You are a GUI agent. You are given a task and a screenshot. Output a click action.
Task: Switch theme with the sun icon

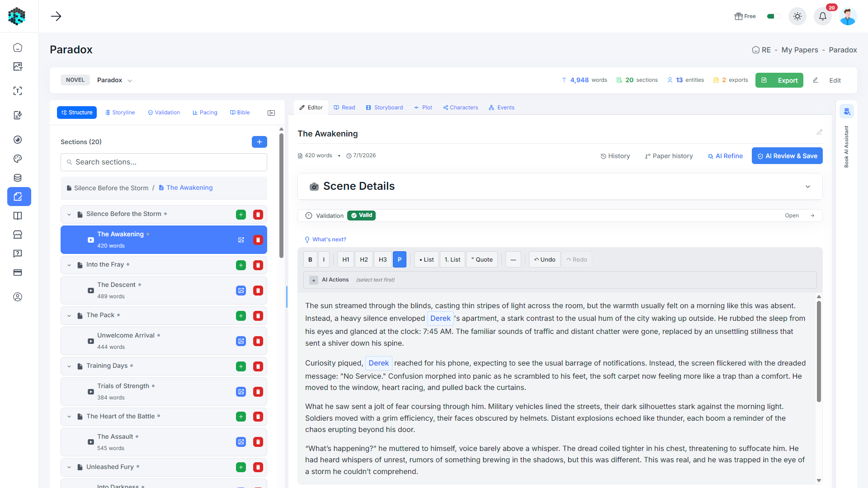[797, 16]
